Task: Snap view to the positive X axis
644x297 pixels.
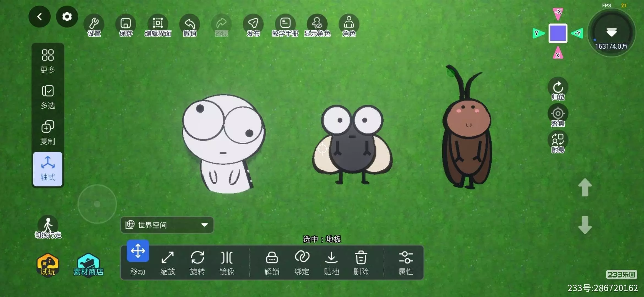Action: coord(558,53)
